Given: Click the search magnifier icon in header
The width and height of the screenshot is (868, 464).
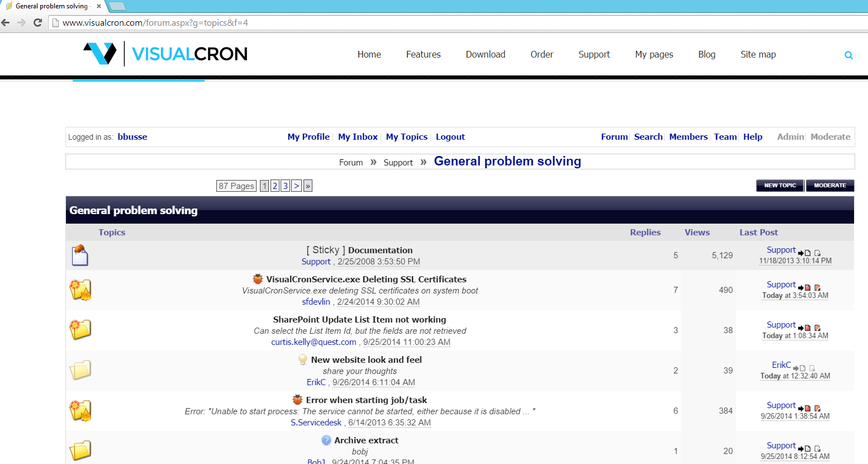Looking at the screenshot, I should 848,55.
